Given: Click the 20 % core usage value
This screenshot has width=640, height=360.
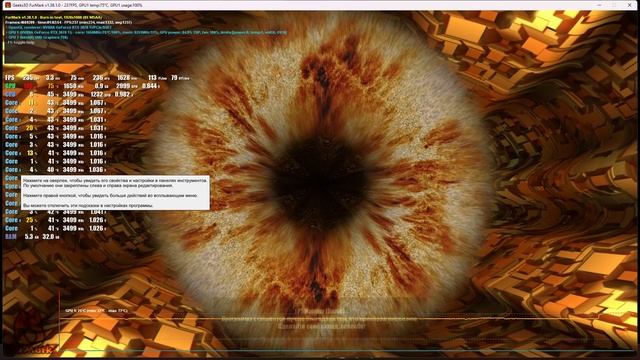Looking at the screenshot, I should (30, 128).
